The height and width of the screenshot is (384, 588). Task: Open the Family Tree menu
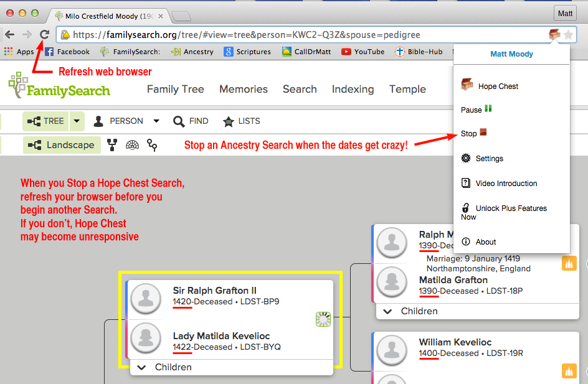coord(176,89)
